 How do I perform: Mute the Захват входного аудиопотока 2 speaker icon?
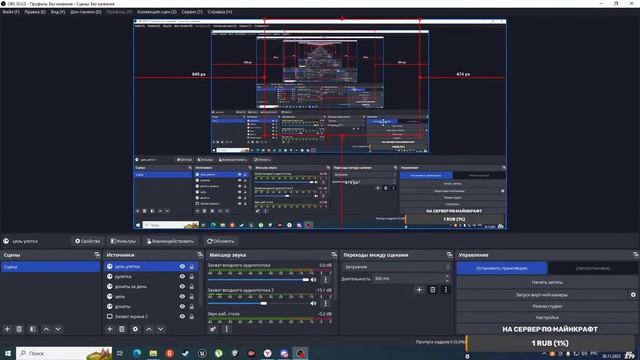(313, 304)
